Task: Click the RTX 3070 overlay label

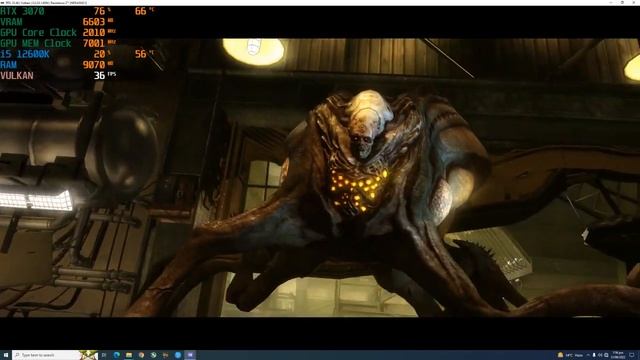Action: pos(22,11)
